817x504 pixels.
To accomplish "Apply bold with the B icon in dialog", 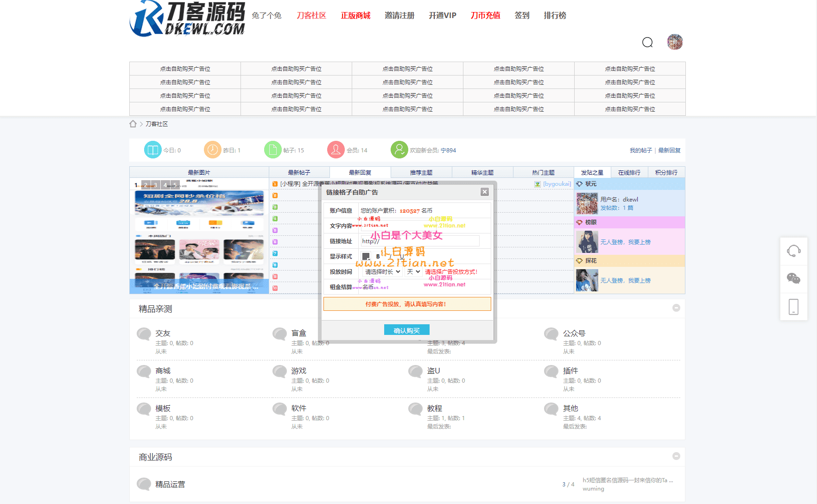I will (378, 256).
